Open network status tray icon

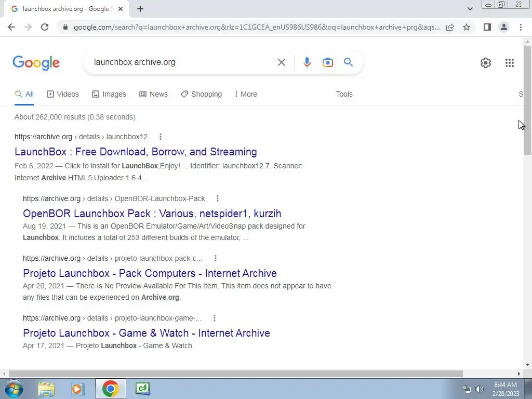pos(467,389)
